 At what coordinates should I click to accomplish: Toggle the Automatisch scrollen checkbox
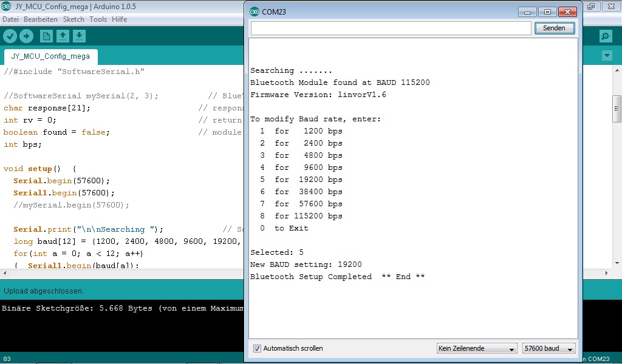coord(257,349)
